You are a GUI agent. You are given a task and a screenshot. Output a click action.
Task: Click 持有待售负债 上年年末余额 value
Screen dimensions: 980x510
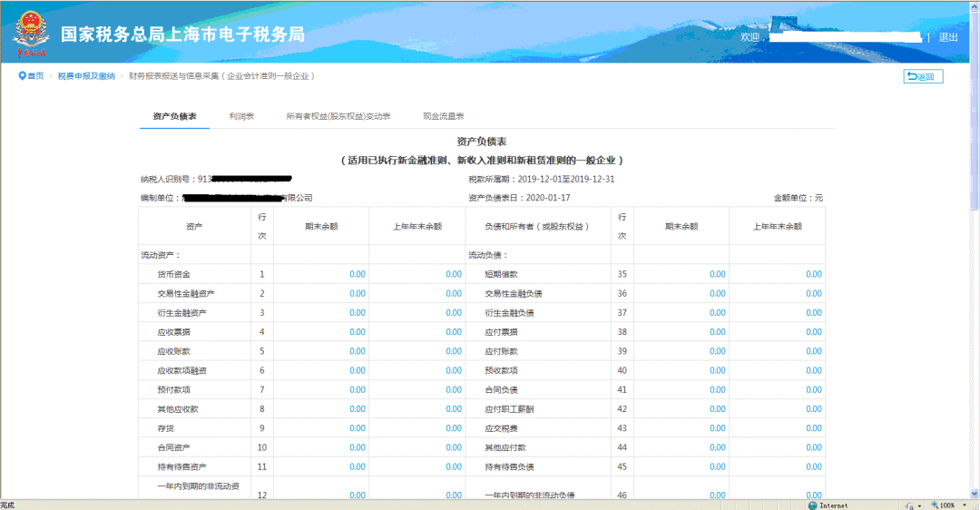tap(814, 466)
